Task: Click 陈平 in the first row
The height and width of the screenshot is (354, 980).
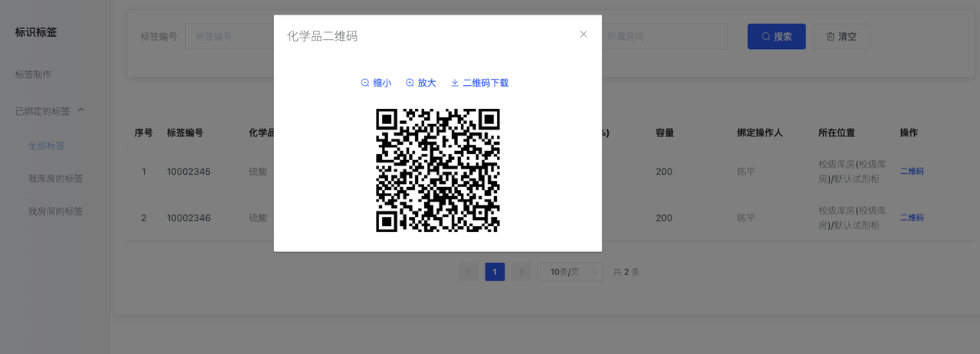Action: (x=746, y=172)
